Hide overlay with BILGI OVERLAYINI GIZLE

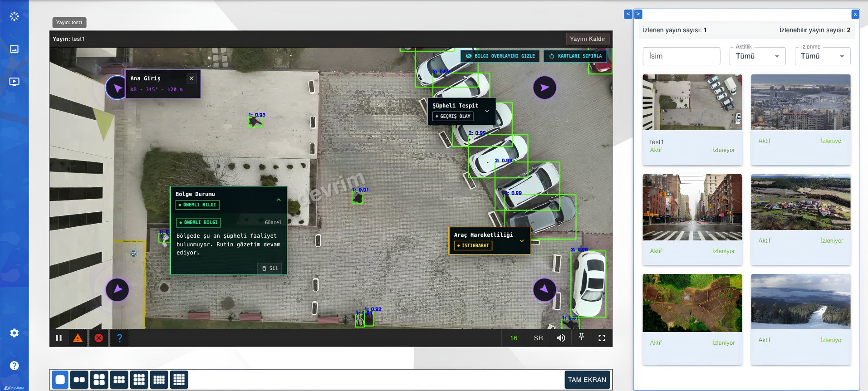(x=500, y=56)
